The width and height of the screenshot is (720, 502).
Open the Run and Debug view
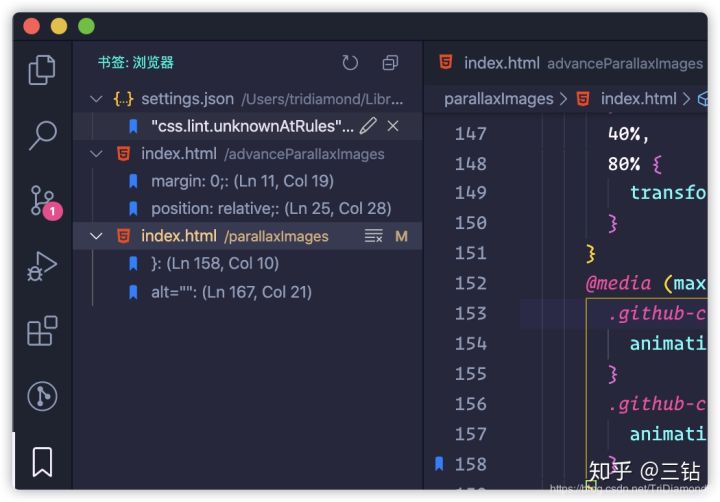click(42, 266)
